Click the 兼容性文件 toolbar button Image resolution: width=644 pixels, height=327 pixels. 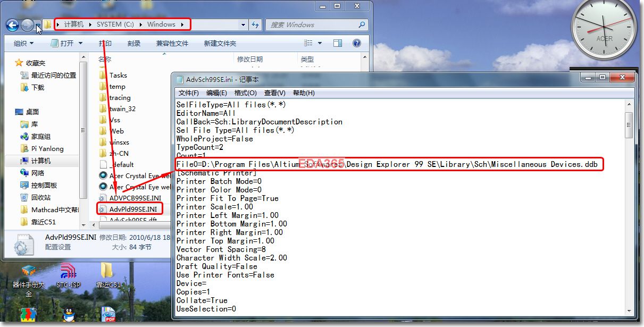click(172, 44)
